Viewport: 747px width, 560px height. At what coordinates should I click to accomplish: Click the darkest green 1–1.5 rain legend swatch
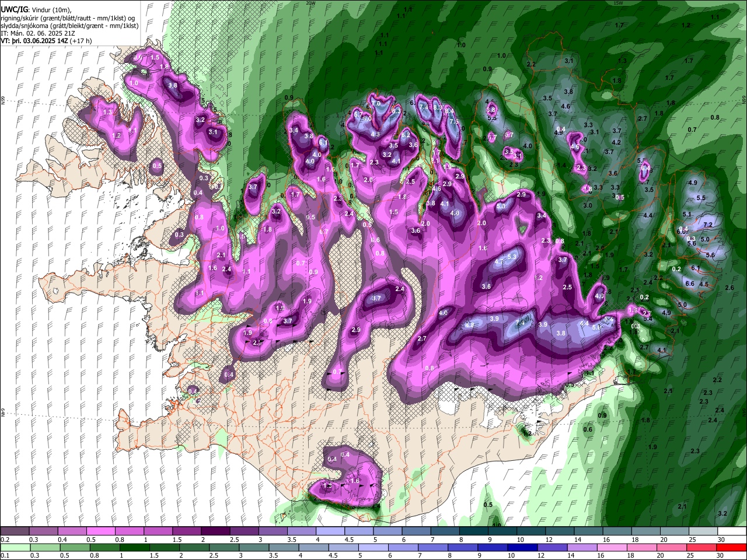click(x=135, y=547)
